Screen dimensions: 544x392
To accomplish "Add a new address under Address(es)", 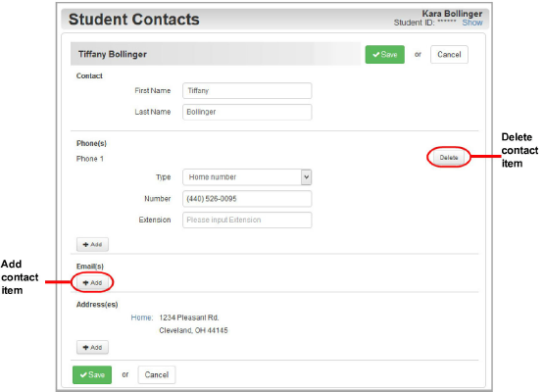I will tap(92, 347).
